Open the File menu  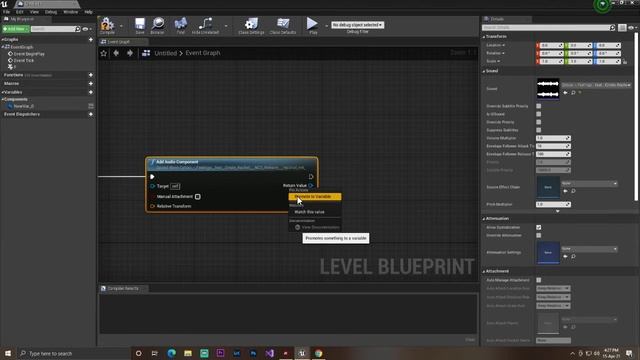tap(7, 12)
